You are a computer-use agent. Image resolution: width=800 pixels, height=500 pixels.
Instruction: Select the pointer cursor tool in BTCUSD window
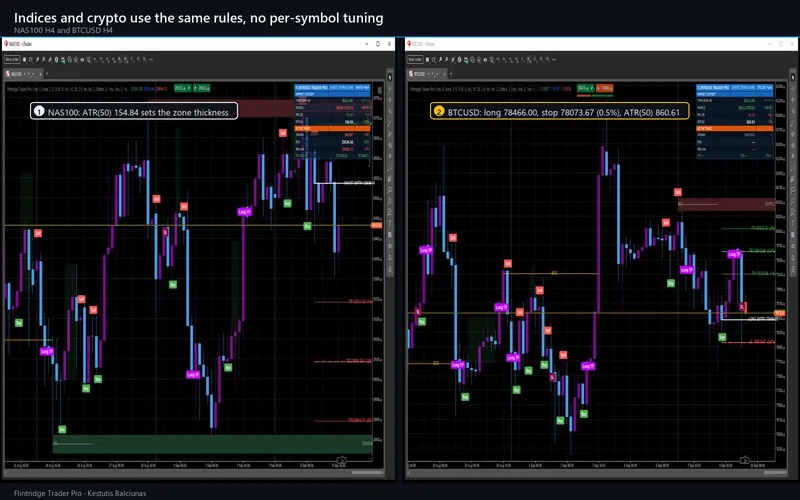point(793,78)
